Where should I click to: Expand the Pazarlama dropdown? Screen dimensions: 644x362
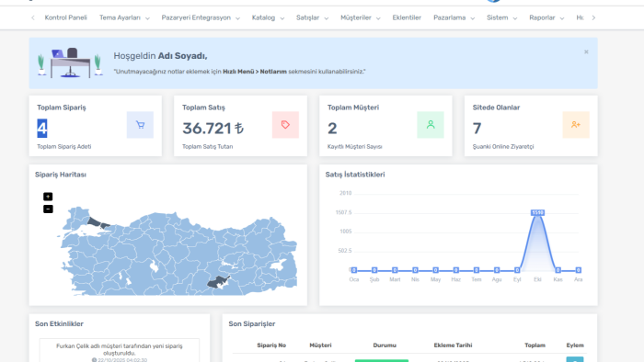(x=454, y=17)
